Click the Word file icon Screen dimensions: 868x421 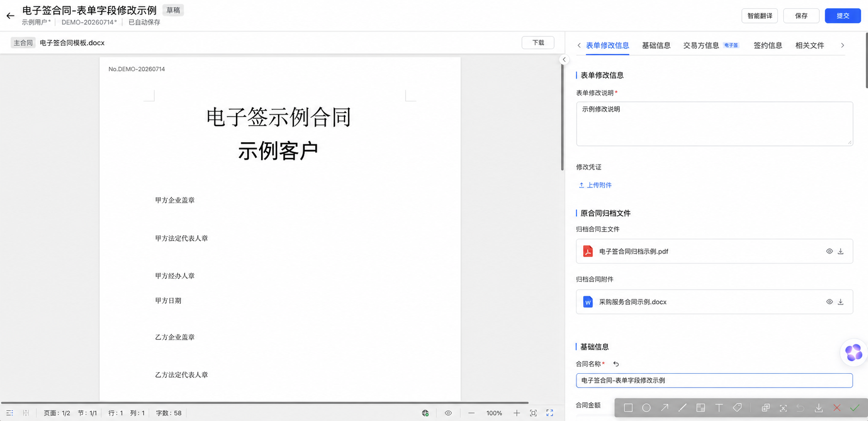point(588,302)
